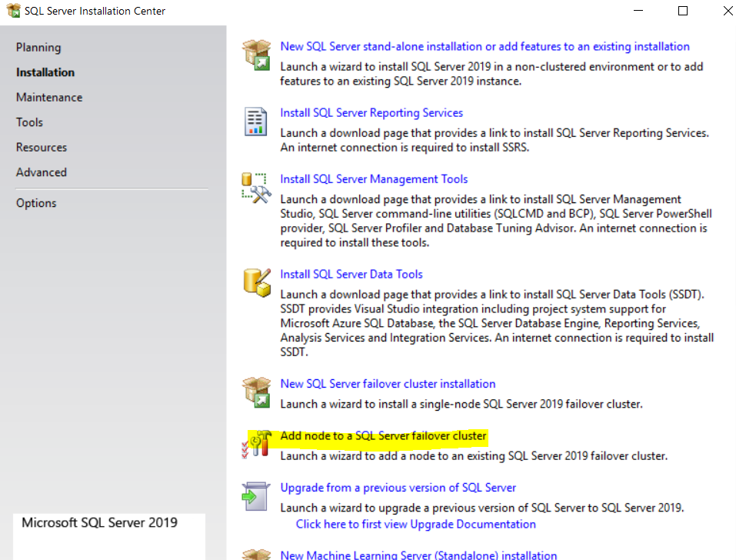This screenshot has width=736, height=560.
Task: Open Install SQL Server Reporting Services link
Action: (371, 112)
